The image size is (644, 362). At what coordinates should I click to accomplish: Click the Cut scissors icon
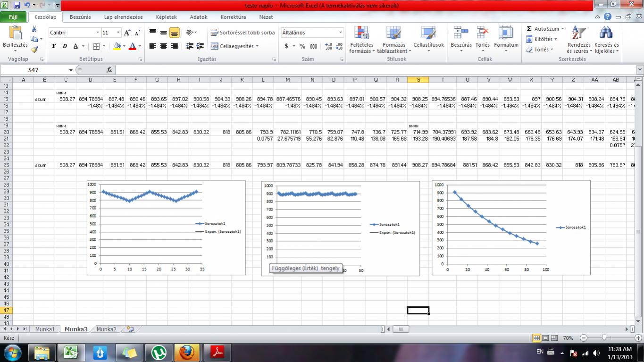(x=34, y=29)
